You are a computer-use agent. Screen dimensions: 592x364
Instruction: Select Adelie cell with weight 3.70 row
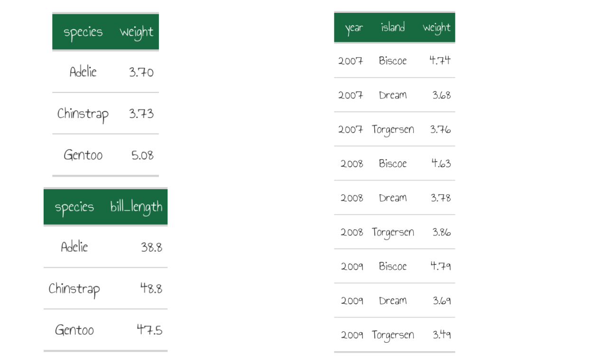[x=83, y=72]
